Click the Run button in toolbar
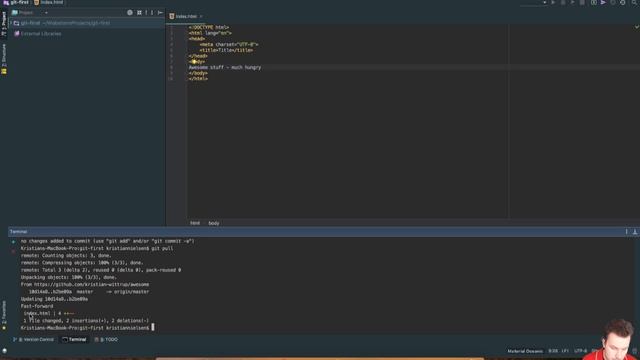The width and height of the screenshot is (640, 360). coord(553,2)
